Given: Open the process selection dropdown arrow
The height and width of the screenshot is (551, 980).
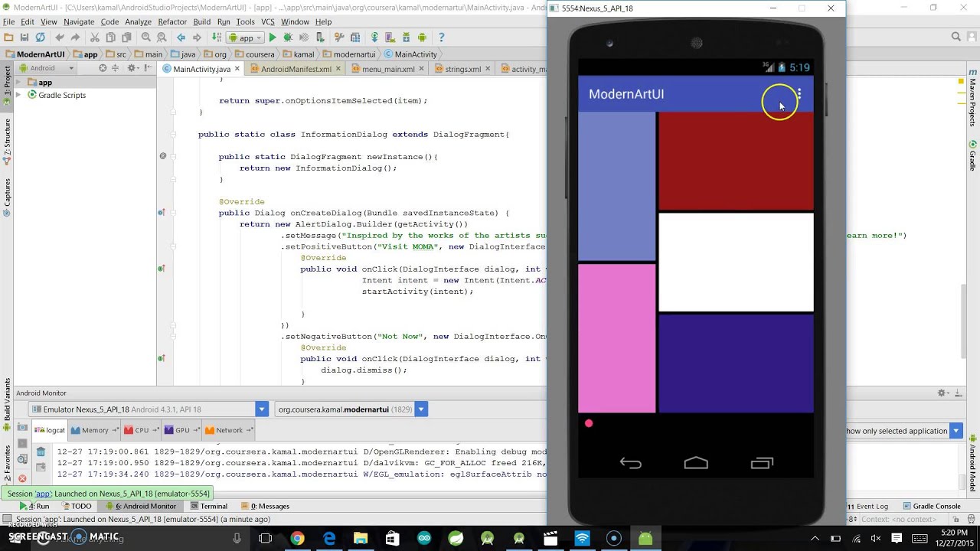Looking at the screenshot, I should click(x=421, y=409).
